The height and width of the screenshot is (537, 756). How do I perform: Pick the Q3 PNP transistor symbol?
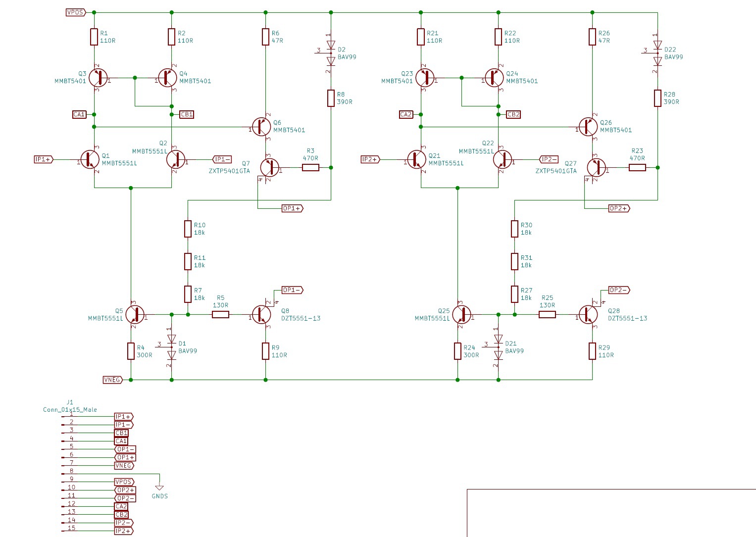[99, 78]
